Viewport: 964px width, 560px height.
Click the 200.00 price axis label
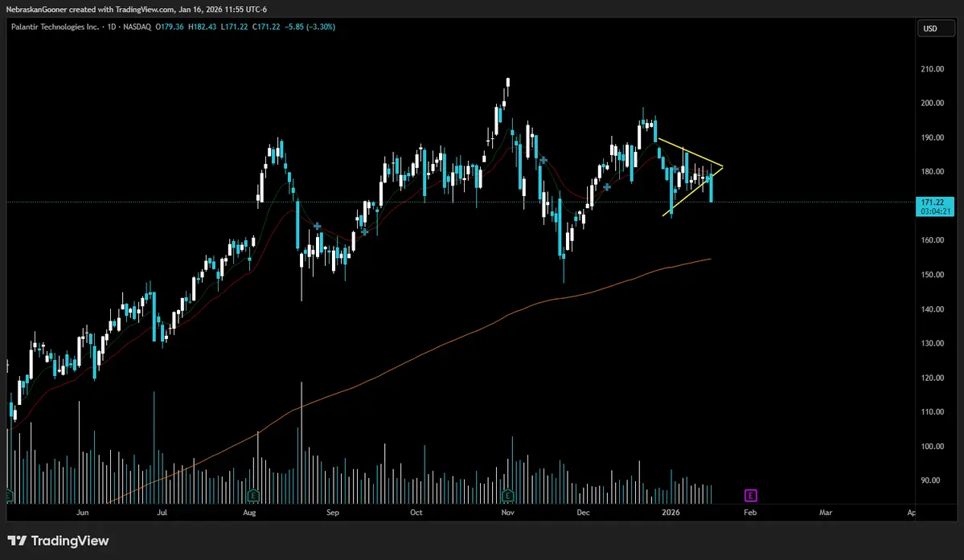[x=932, y=103]
